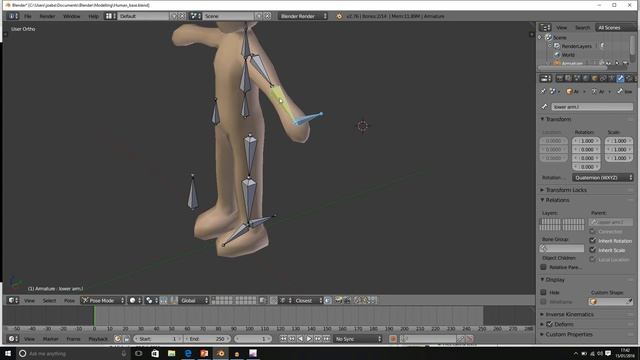Image resolution: width=640 pixels, height=360 pixels.
Task: Click the Windows Start button
Action: 8,353
